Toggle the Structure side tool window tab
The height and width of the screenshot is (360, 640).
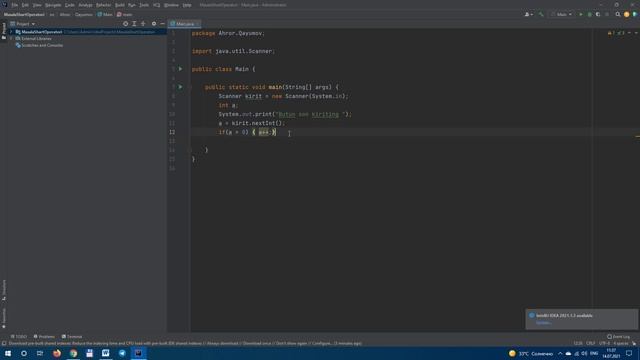4,290
